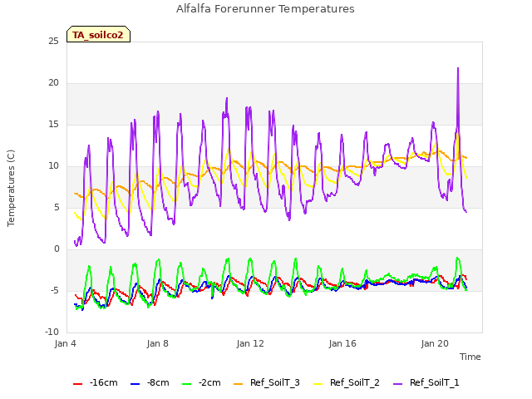Click the blue -8cm legend color marker

[135, 384]
